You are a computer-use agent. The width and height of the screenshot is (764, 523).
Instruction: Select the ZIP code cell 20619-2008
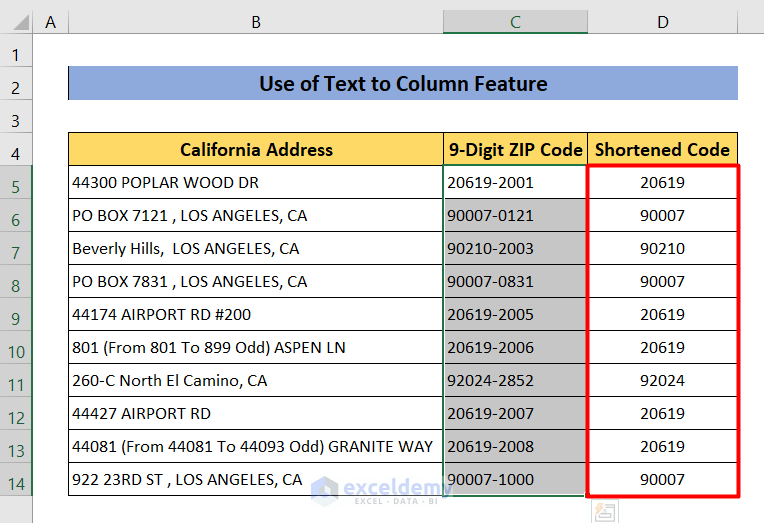point(515,447)
